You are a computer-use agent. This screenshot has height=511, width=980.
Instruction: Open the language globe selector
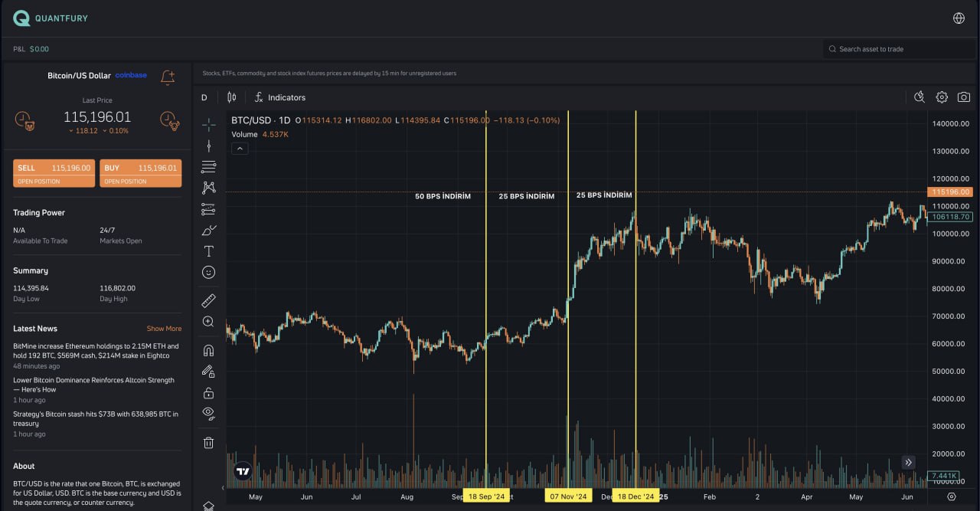959,18
